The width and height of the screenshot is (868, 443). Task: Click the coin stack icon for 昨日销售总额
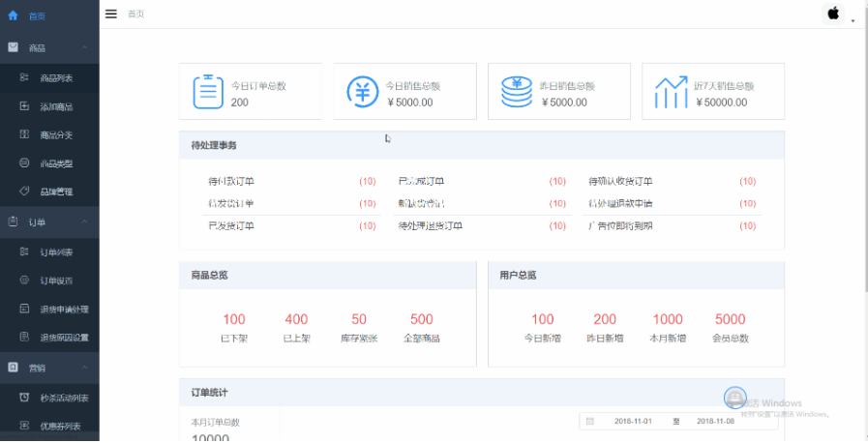coord(516,92)
